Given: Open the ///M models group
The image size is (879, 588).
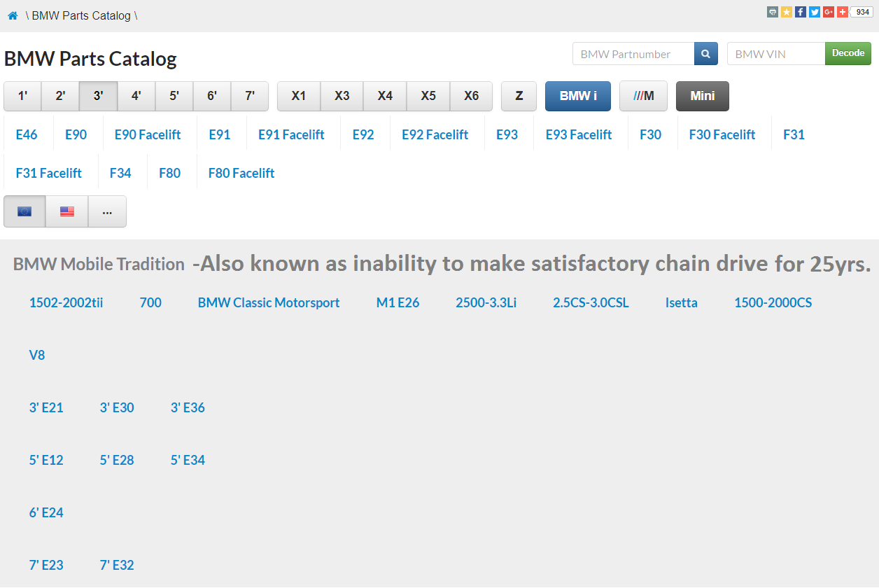Looking at the screenshot, I should coord(643,96).
